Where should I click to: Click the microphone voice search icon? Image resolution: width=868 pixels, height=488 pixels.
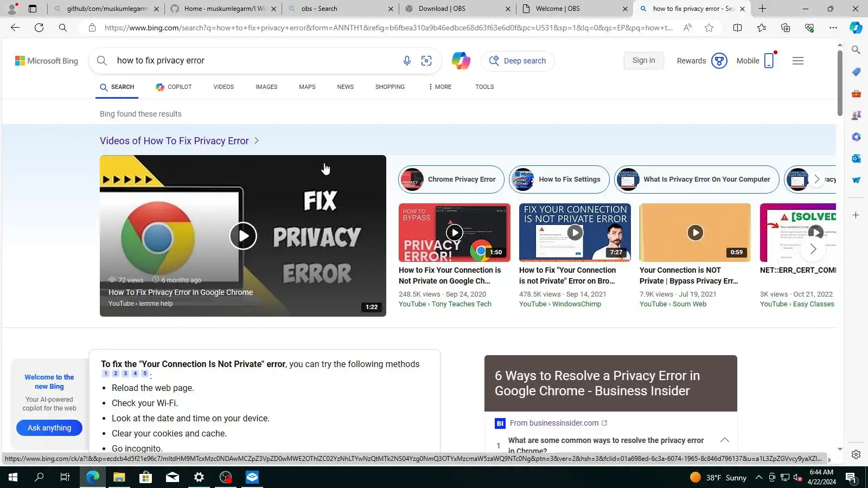pos(407,61)
